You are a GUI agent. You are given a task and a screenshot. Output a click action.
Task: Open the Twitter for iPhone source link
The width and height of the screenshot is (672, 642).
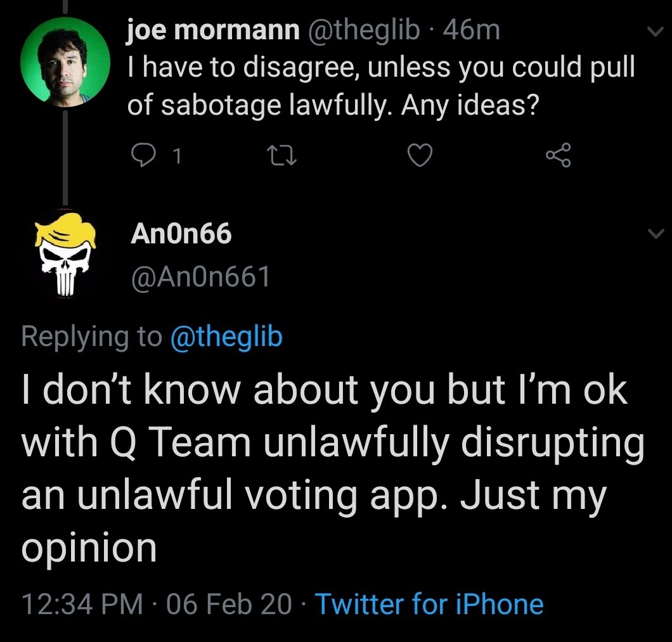429,603
